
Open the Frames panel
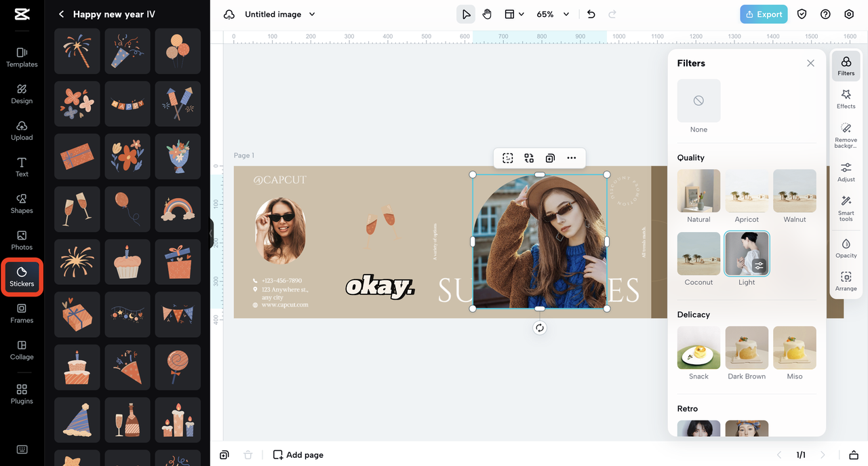click(x=22, y=313)
